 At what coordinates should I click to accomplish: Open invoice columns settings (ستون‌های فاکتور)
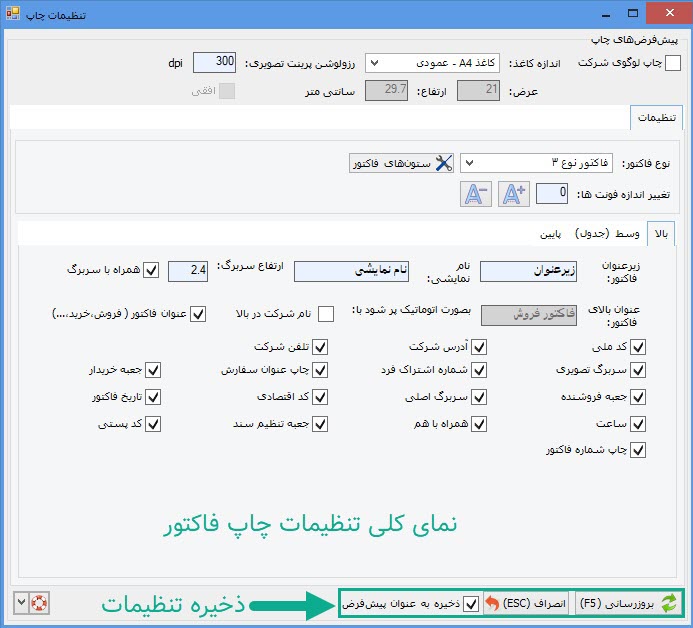pyautogui.click(x=400, y=162)
